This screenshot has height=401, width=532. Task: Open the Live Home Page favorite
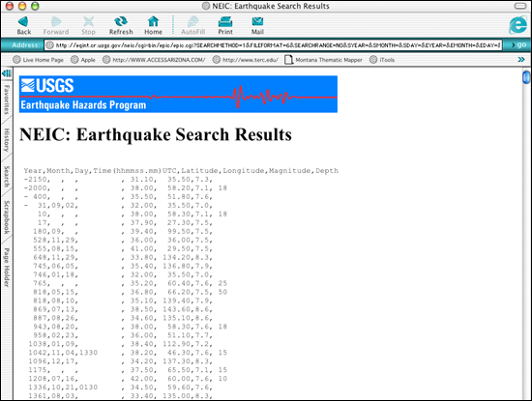(38, 60)
